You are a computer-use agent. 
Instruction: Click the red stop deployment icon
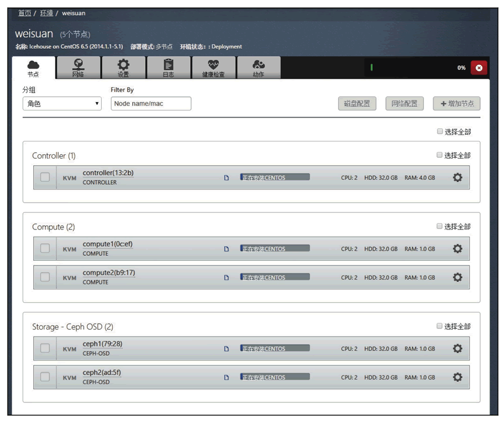pos(479,67)
